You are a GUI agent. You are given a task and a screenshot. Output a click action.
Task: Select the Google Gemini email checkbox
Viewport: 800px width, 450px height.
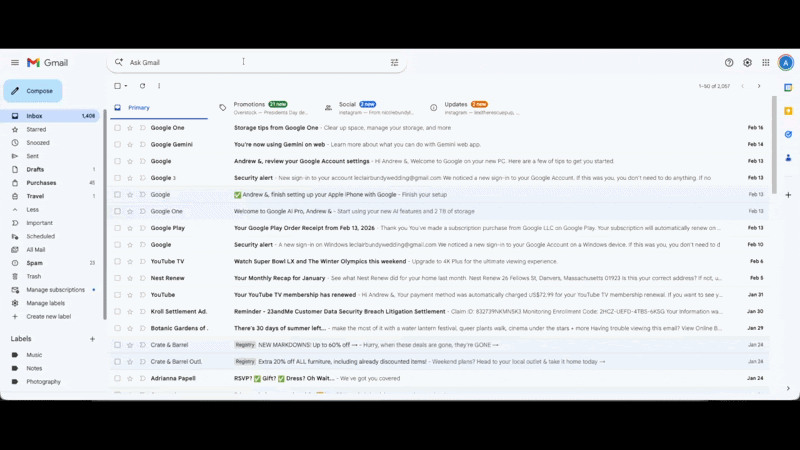(x=117, y=145)
